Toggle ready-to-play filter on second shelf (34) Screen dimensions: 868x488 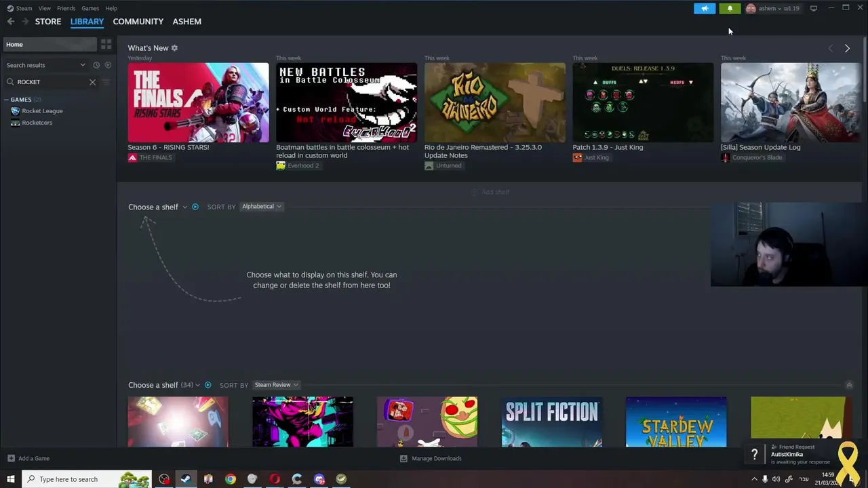pos(208,385)
